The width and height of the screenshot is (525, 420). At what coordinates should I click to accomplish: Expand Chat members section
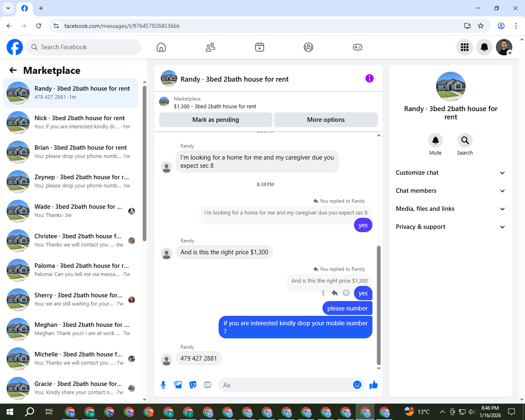tap(450, 191)
